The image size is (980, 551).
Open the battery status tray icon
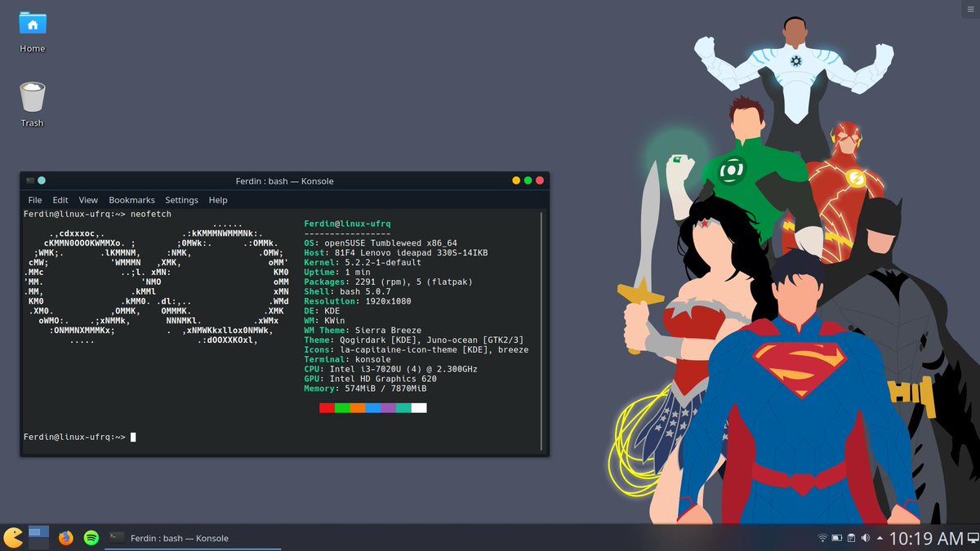coord(837,538)
